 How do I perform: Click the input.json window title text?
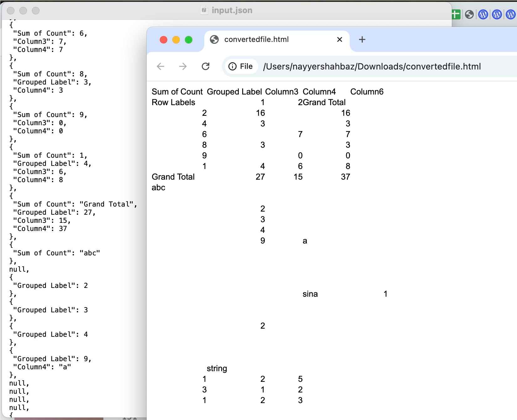coord(232,10)
